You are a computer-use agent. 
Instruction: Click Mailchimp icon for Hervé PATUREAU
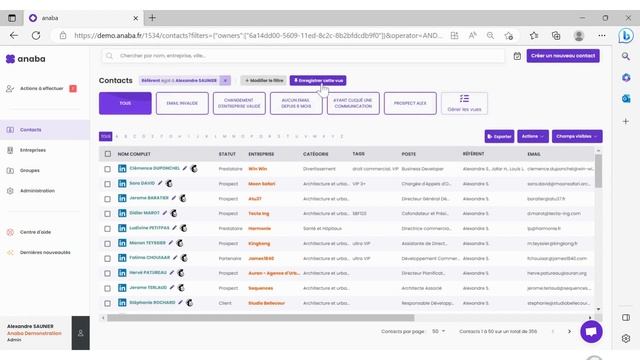pos(181,273)
